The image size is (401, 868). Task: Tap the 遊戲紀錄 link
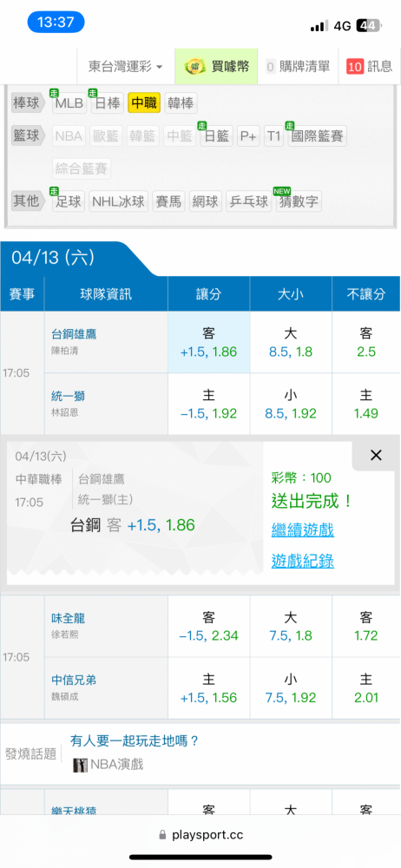click(302, 561)
